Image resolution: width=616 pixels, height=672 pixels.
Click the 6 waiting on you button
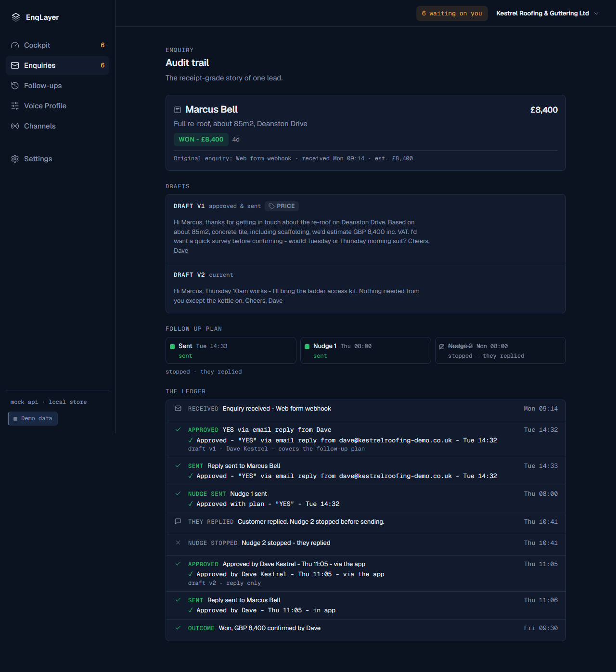(x=452, y=13)
